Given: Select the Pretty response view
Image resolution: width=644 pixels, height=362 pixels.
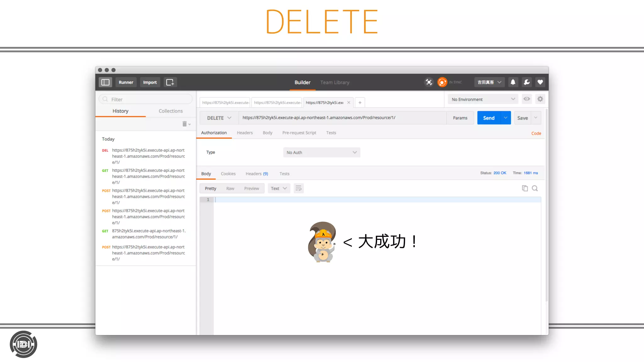Looking at the screenshot, I should pyautogui.click(x=210, y=188).
